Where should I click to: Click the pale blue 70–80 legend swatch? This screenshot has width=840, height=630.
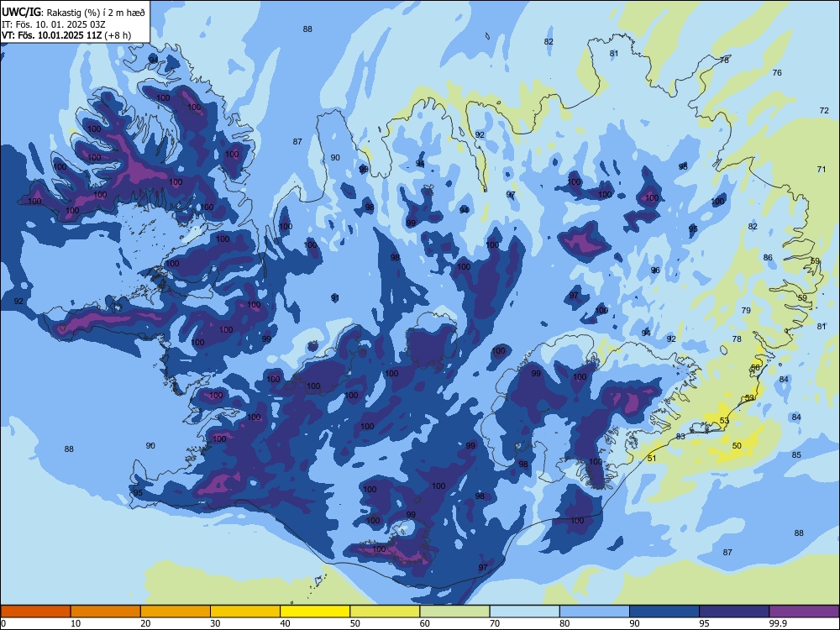524,612
